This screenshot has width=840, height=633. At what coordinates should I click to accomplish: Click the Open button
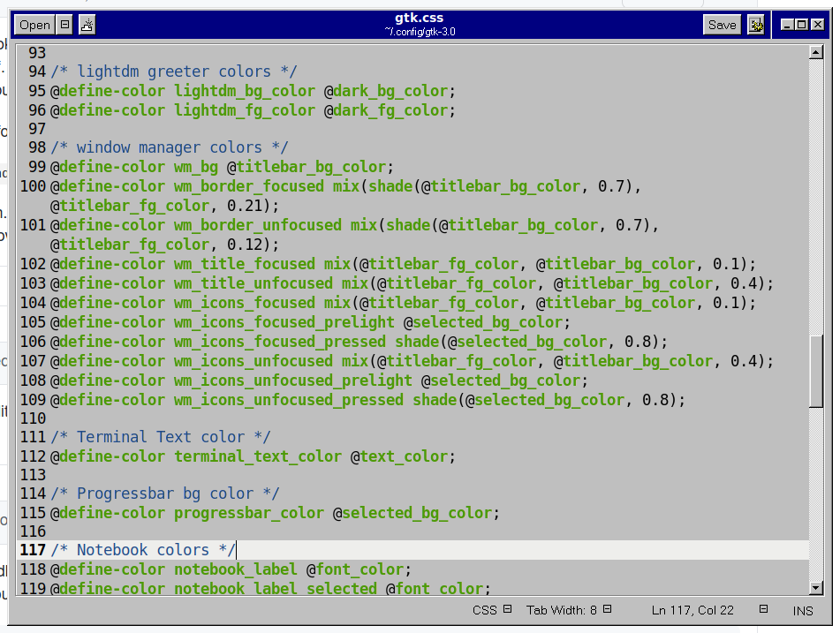[34, 25]
